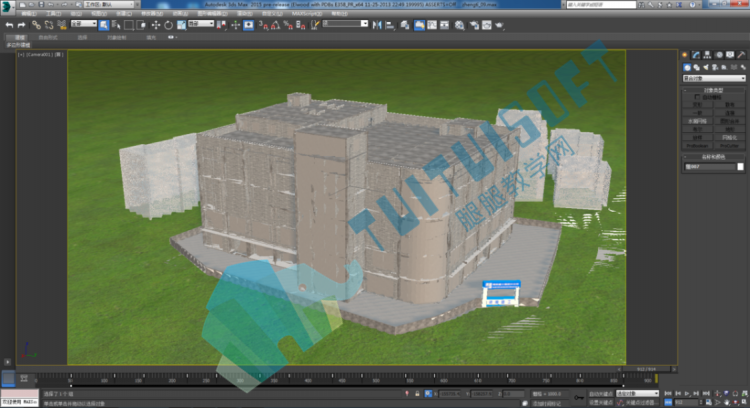This screenshot has height=408, width=750.
Task: Click the Align tool icon
Action: click(390, 25)
